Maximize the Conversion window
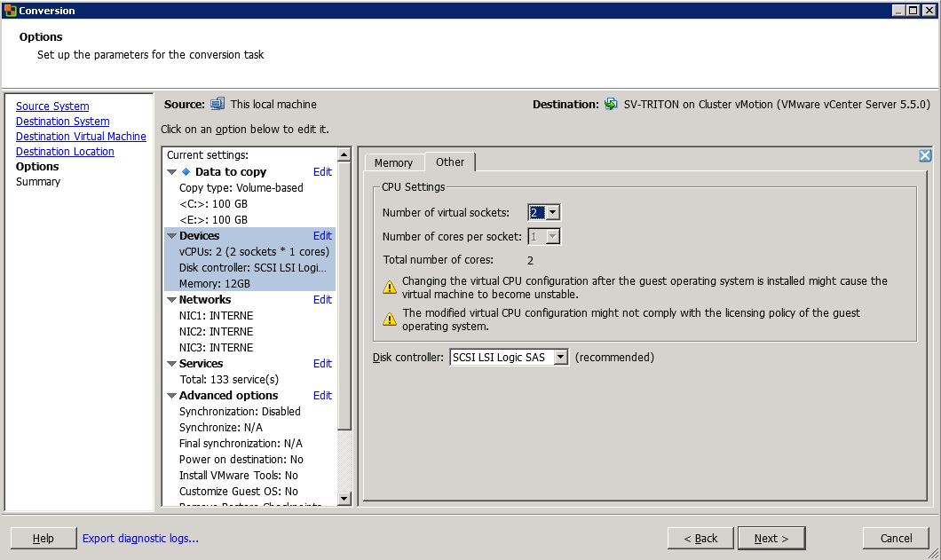This screenshot has width=941, height=560. click(913, 10)
